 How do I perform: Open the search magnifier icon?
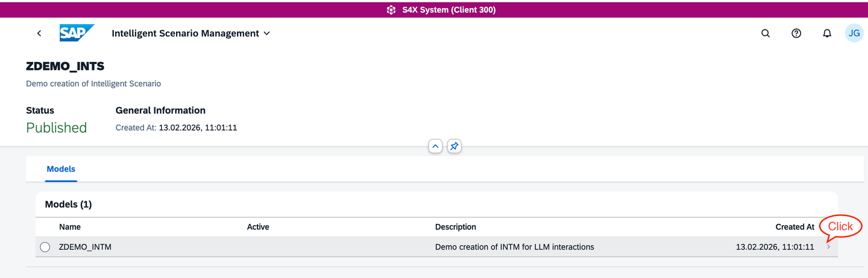[766, 34]
